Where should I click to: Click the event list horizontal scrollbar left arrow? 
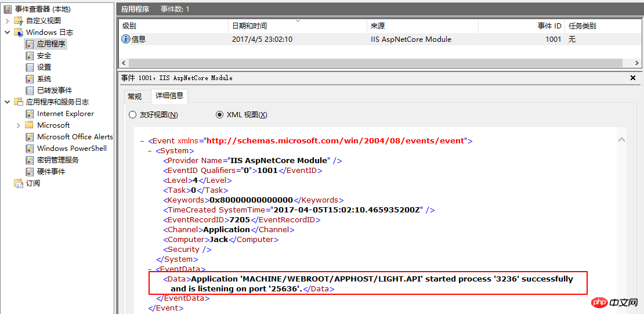click(x=122, y=63)
